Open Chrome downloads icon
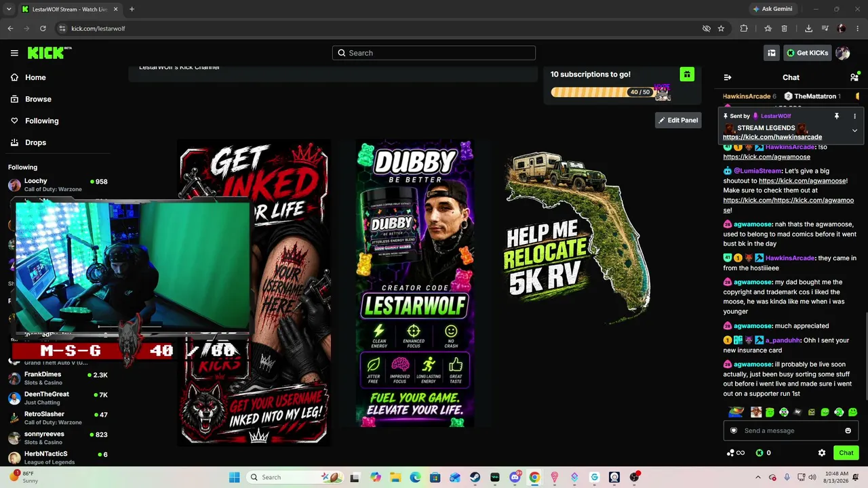The height and width of the screenshot is (488, 868). click(808, 28)
